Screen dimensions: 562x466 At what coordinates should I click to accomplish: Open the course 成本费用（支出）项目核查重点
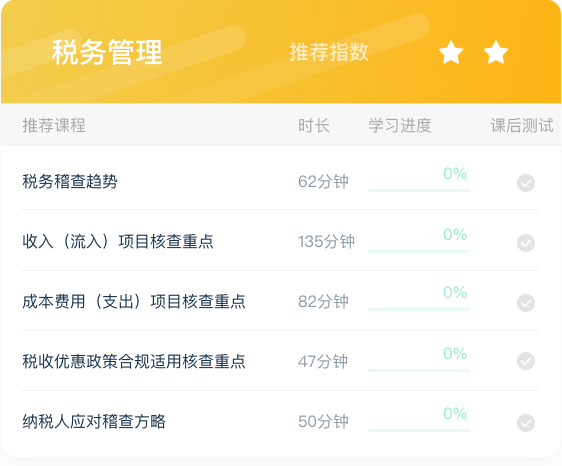click(134, 301)
